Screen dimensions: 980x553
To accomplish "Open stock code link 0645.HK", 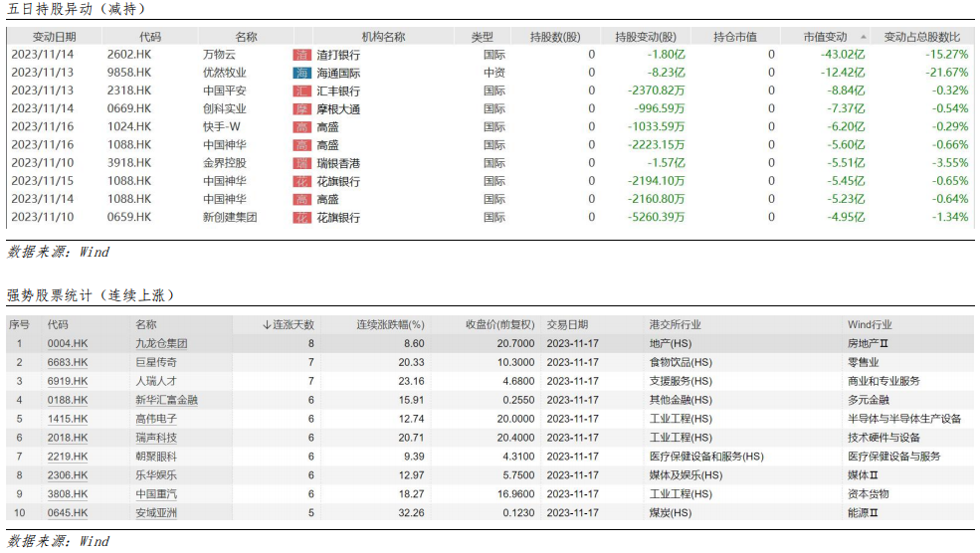I will click(68, 512).
